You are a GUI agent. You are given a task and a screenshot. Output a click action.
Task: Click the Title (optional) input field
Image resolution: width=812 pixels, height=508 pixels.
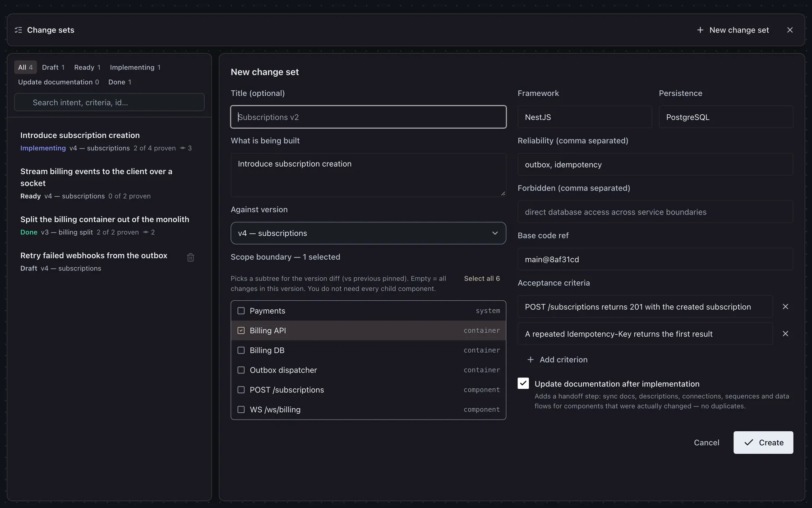click(368, 117)
